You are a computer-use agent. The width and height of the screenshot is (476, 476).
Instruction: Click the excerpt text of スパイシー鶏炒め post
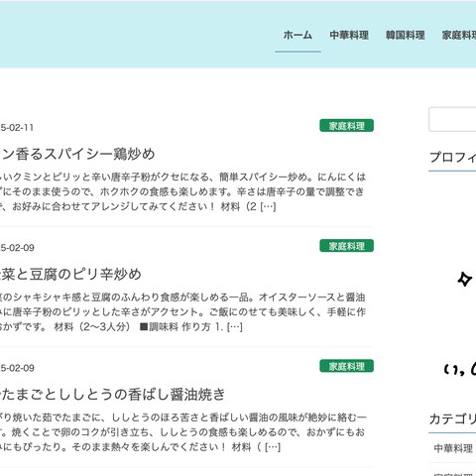[182, 191]
